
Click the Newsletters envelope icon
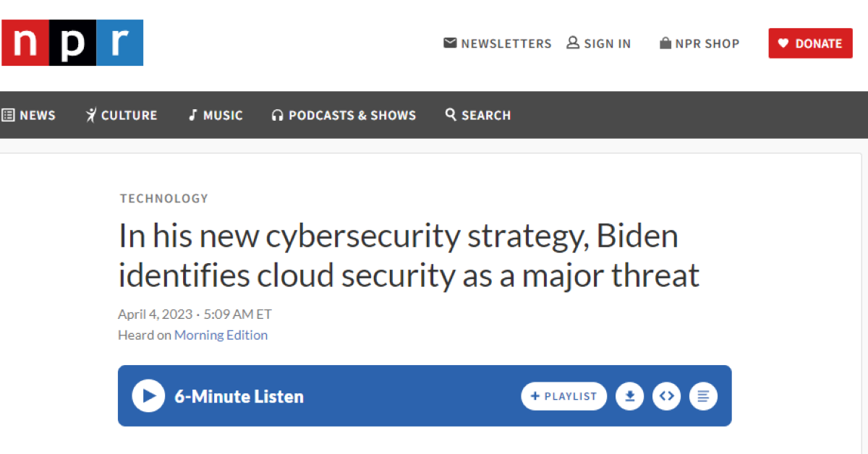pos(450,43)
